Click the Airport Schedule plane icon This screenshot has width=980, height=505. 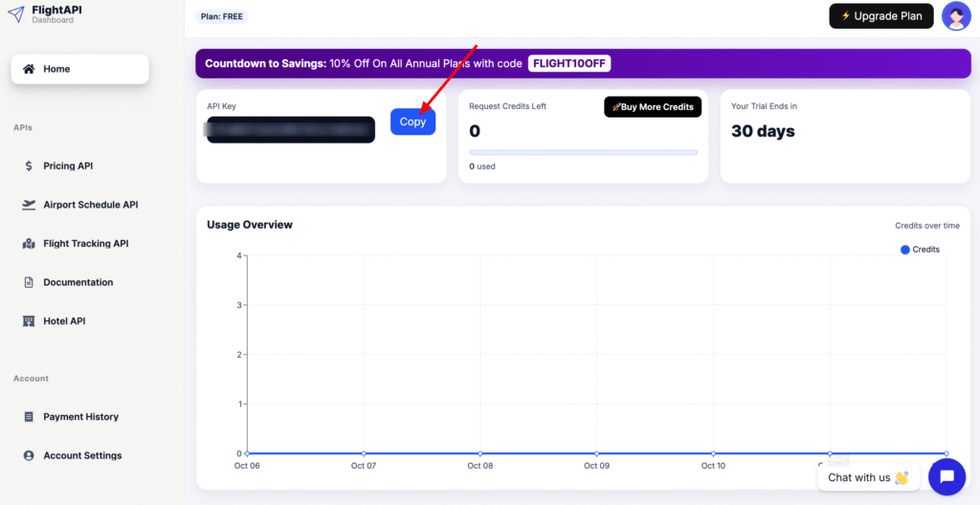29,205
